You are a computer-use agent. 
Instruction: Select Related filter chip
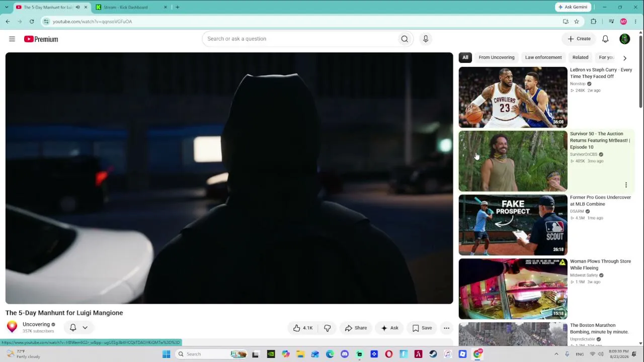(580, 57)
